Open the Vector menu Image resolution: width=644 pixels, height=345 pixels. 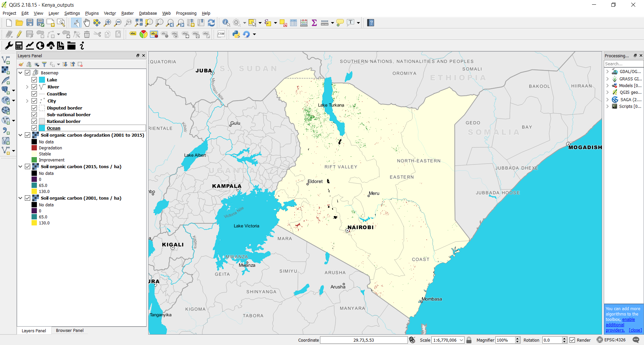pos(110,13)
